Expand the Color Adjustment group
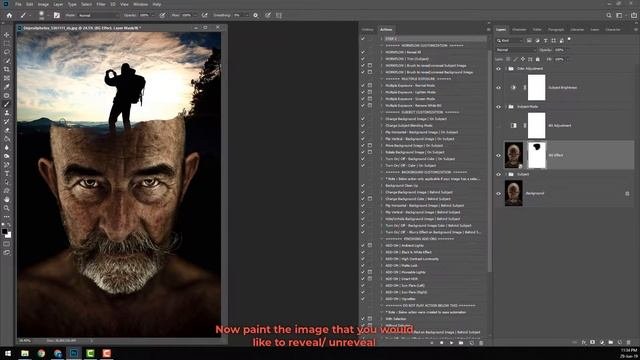The image size is (640, 360). pyautogui.click(x=506, y=69)
